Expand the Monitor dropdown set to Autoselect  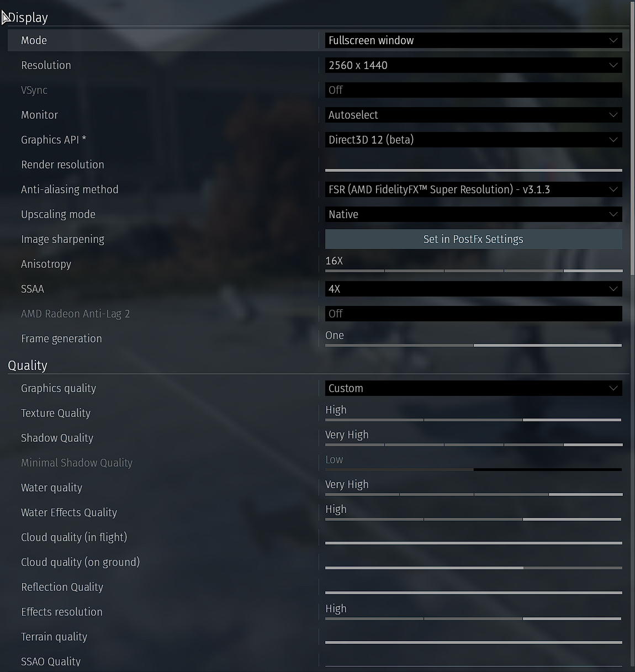pyautogui.click(x=473, y=115)
